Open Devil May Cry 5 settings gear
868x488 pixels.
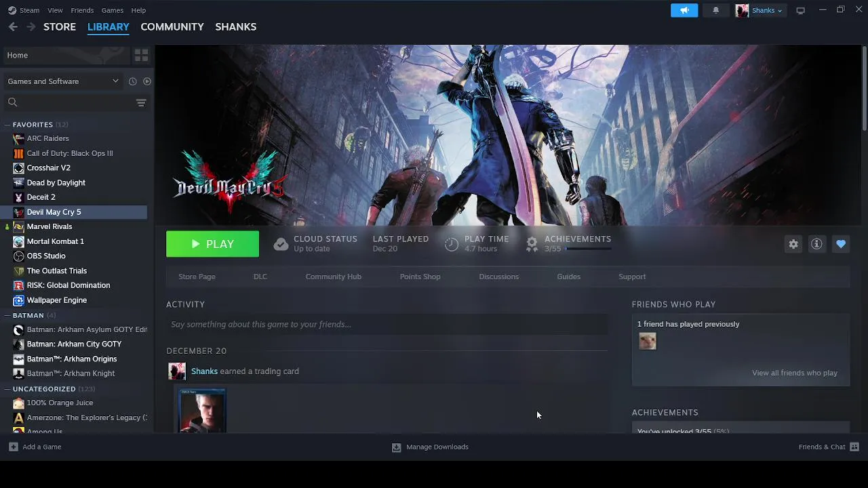pyautogui.click(x=793, y=244)
